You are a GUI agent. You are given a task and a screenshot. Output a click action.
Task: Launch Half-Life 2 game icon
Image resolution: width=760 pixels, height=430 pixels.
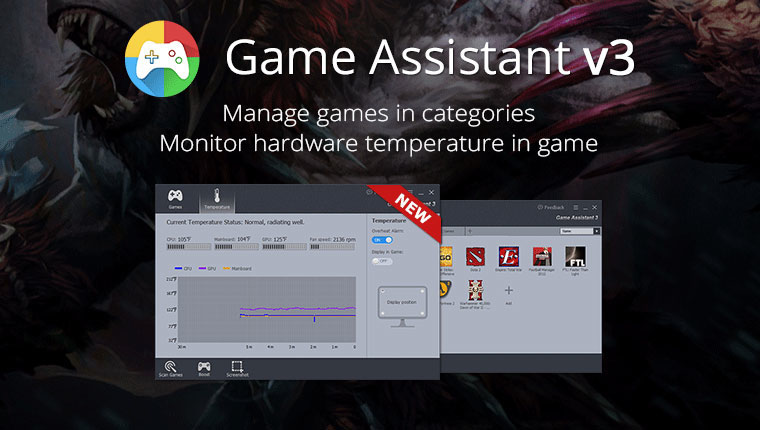[445, 290]
